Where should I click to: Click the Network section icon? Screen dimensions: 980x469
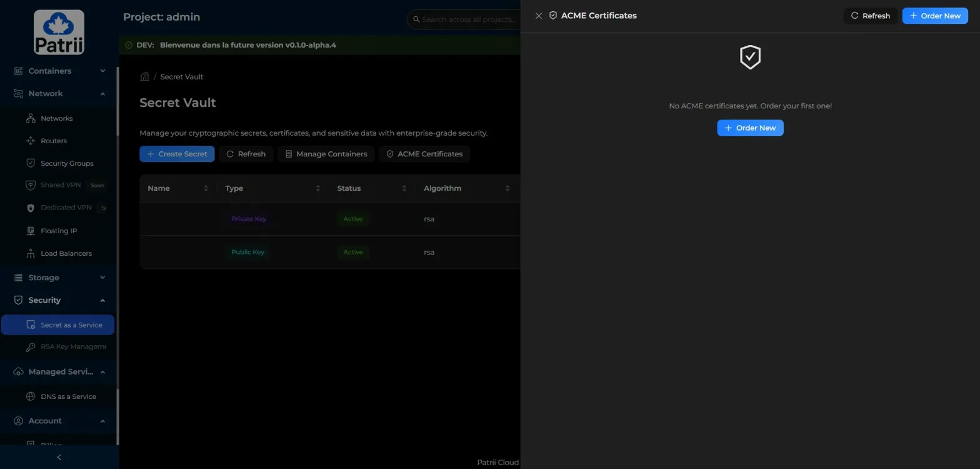(18, 93)
